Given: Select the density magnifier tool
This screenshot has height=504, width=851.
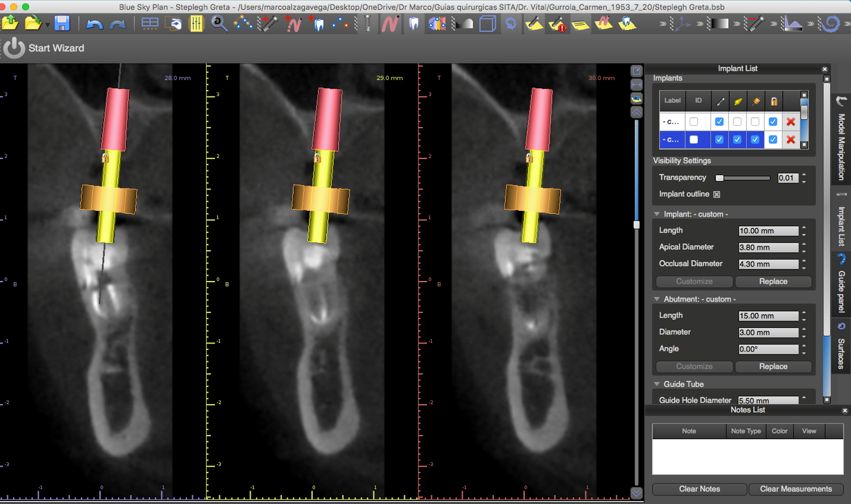Looking at the screenshot, I should pyautogui.click(x=219, y=24).
